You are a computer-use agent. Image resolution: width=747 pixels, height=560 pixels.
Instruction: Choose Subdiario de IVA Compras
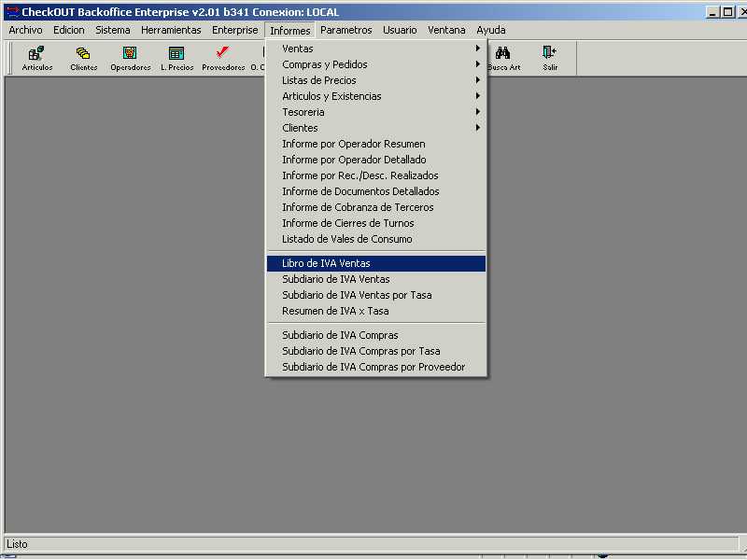click(376, 335)
